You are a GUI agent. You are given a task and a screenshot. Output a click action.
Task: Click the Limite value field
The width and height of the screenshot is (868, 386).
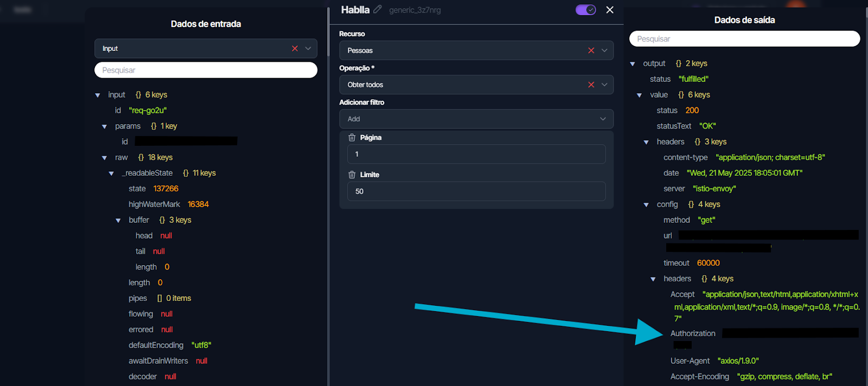click(476, 191)
